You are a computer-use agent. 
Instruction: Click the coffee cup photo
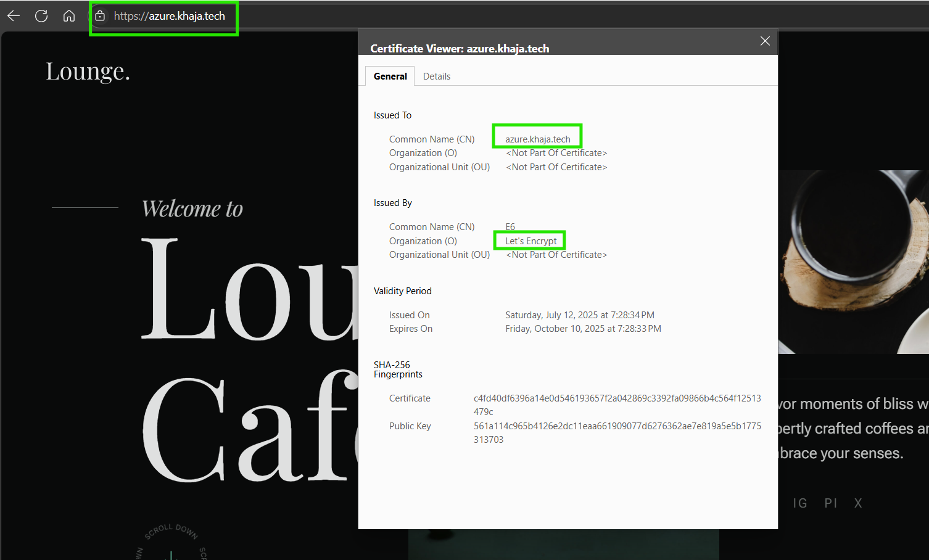(x=853, y=261)
